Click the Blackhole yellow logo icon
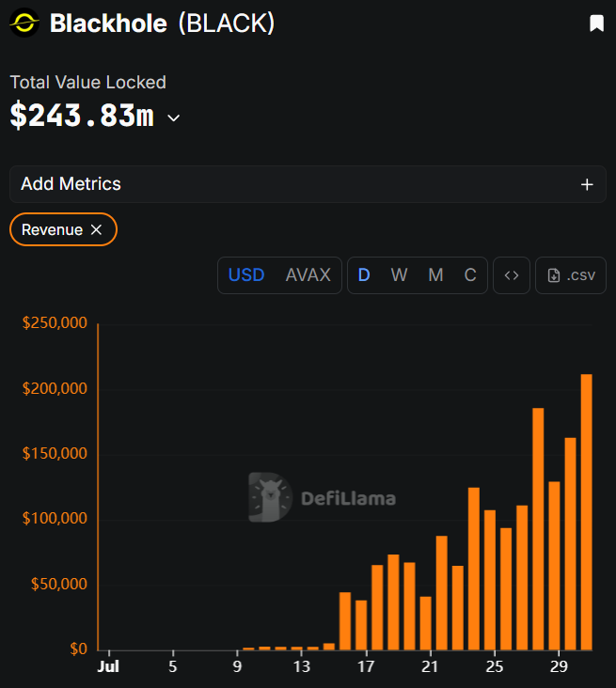616x688 pixels. click(x=24, y=23)
